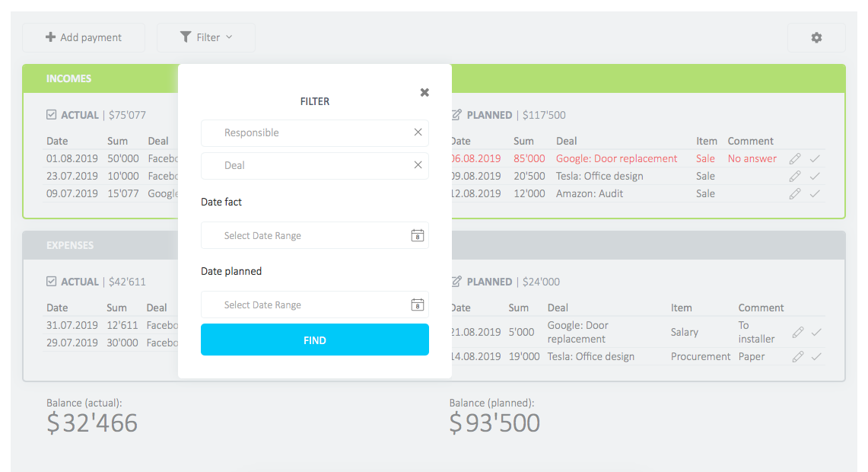
Task: Clear the Deal filter field with its X
Action: (418, 165)
